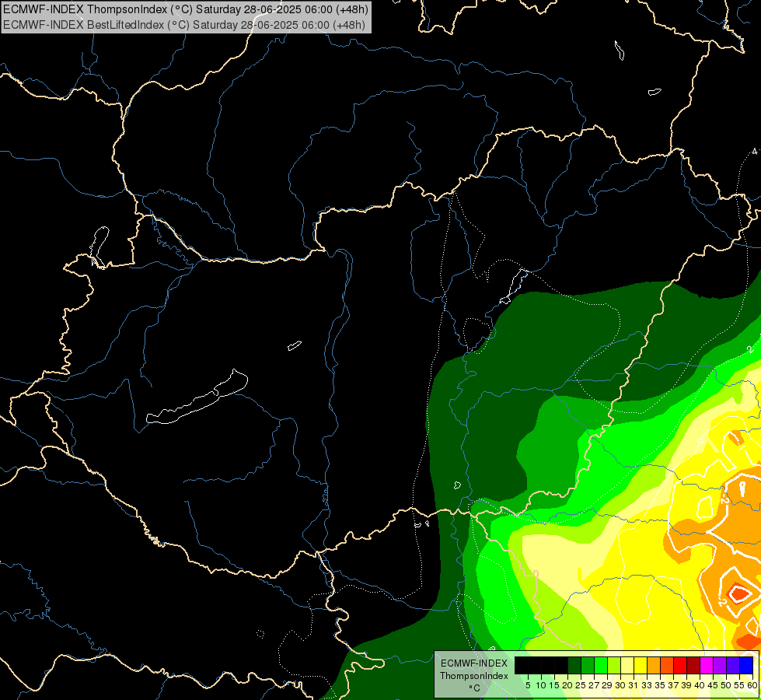Click the black legend swatch between 15 and 20

[561, 665]
